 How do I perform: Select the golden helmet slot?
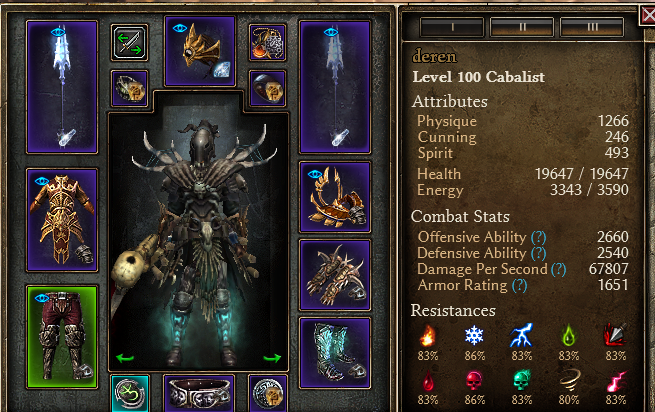pyautogui.click(x=200, y=51)
